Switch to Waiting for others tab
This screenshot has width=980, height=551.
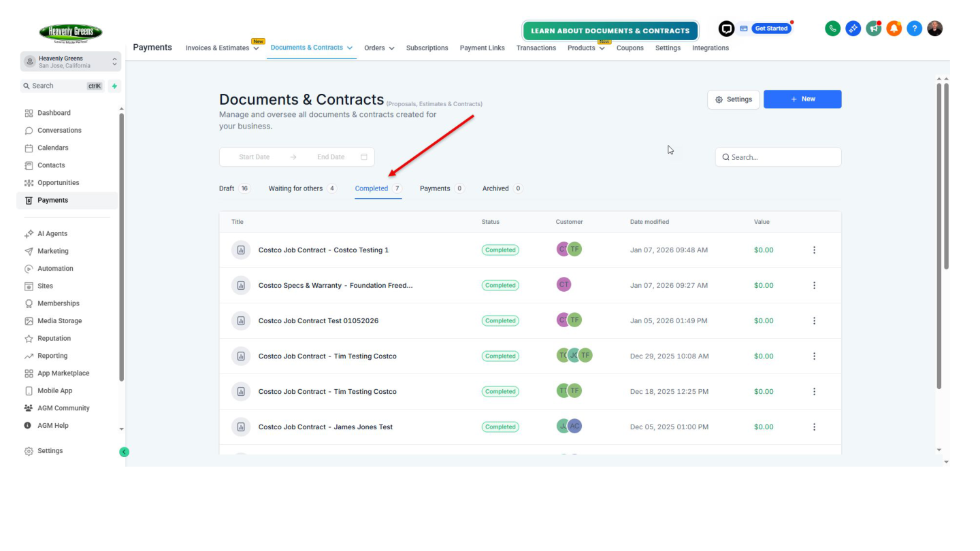click(x=303, y=188)
